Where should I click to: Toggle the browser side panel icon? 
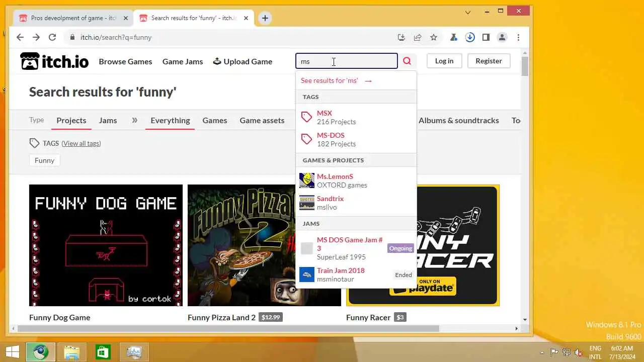tap(486, 37)
